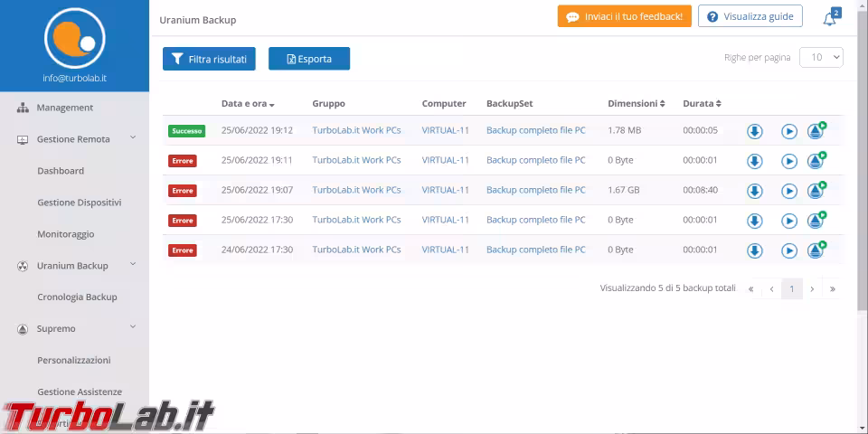868x434 pixels.
Task: Click play icon in 24/06/2022 17:30 row
Action: (x=789, y=251)
